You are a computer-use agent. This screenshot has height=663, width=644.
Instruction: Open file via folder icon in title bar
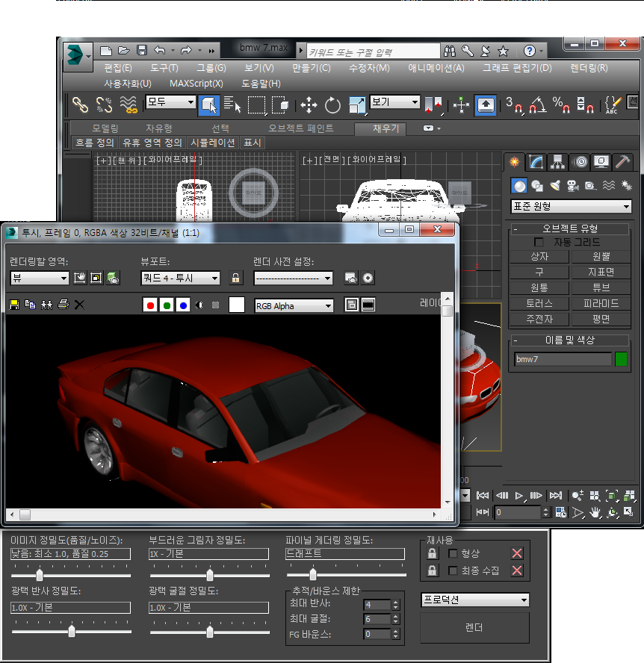123,51
